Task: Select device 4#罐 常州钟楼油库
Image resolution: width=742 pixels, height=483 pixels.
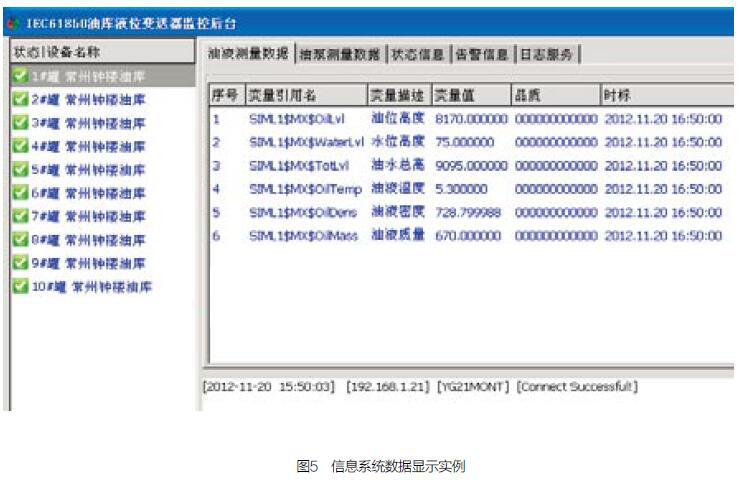Action: [88, 147]
